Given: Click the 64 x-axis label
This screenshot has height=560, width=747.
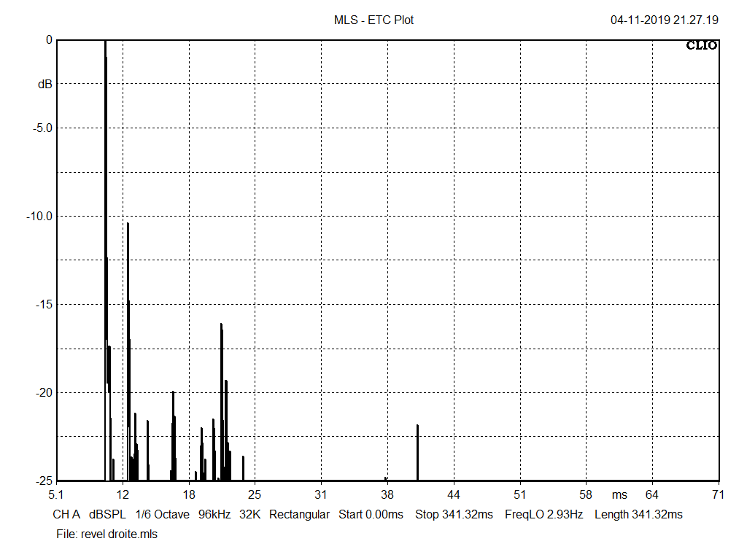Looking at the screenshot, I should point(651,495).
